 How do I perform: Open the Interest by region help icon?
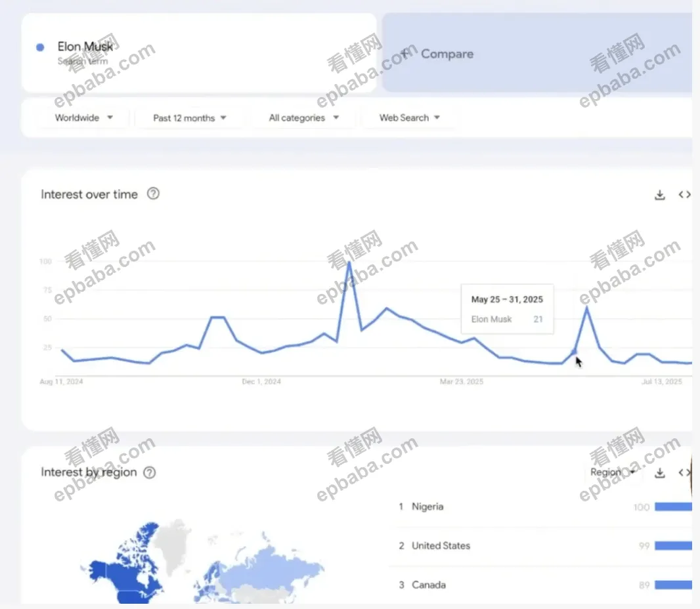(x=150, y=472)
